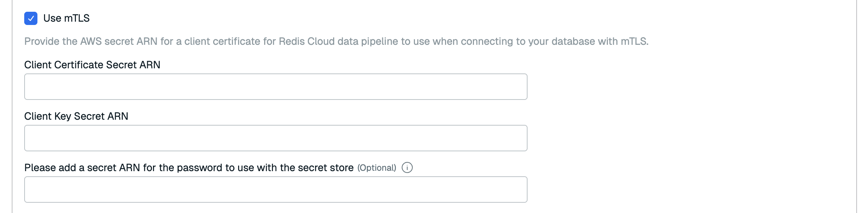The image size is (868, 213).
Task: Click into the Client Key Secret ARN field
Action: (x=276, y=138)
